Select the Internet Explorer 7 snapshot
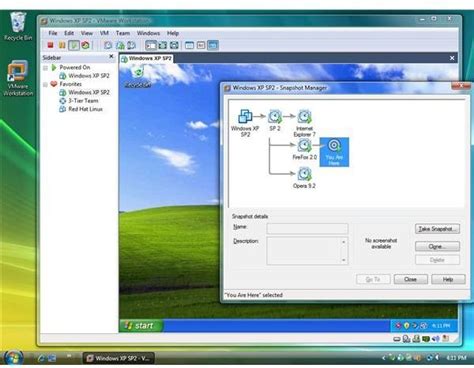474x368 pixels. click(304, 123)
